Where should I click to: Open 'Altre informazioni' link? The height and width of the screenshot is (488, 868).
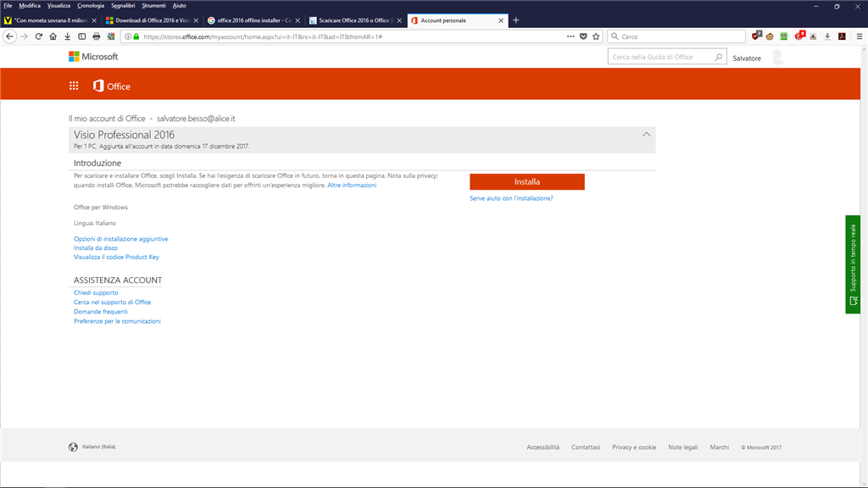(352, 186)
